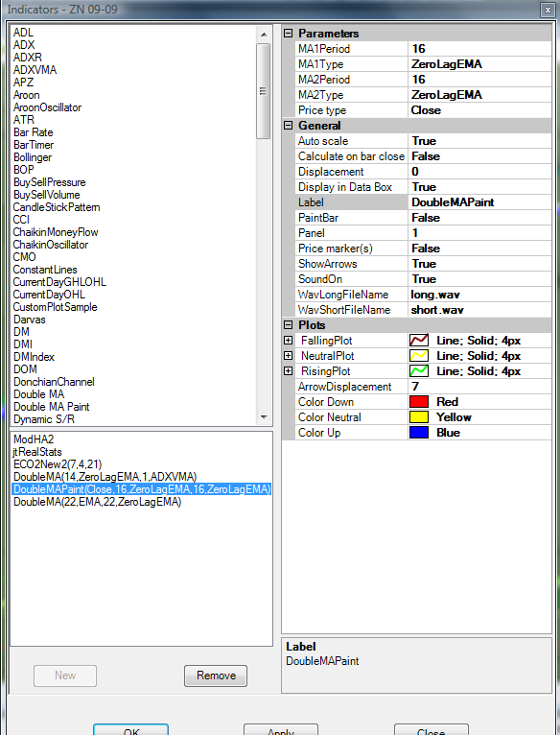This screenshot has width=560, height=735.
Task: Toggle the SoundOn True value
Action: coord(479,279)
